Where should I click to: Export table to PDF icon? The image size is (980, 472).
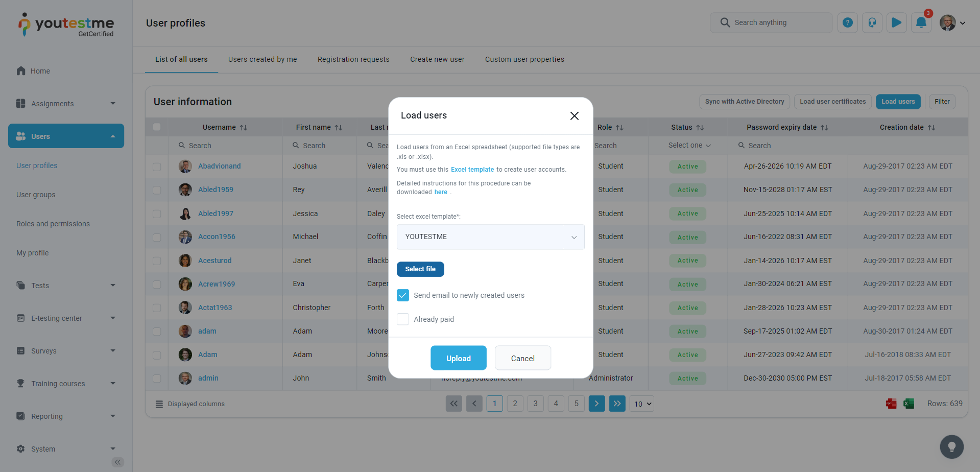pos(891,404)
